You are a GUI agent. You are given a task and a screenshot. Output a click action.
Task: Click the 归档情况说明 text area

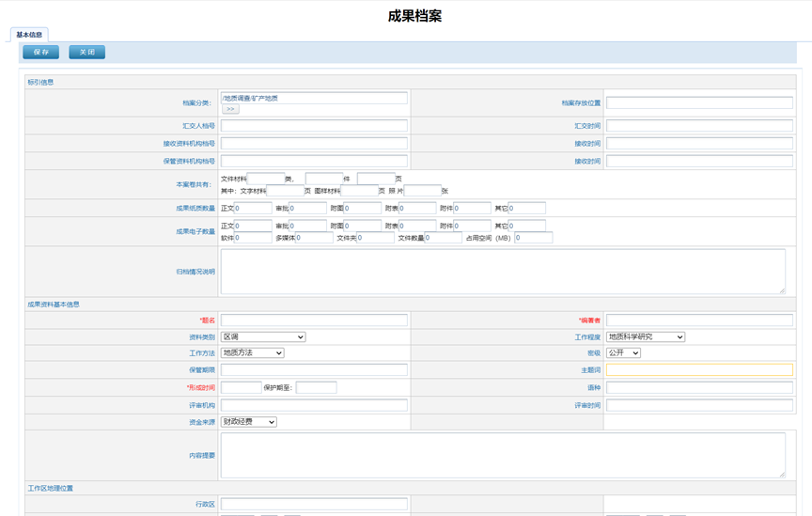[503, 272]
